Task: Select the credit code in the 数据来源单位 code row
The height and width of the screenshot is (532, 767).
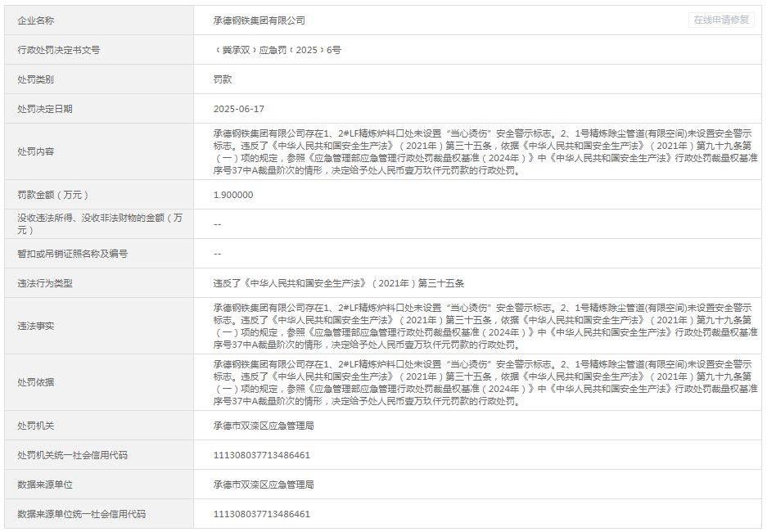Action: (262, 514)
